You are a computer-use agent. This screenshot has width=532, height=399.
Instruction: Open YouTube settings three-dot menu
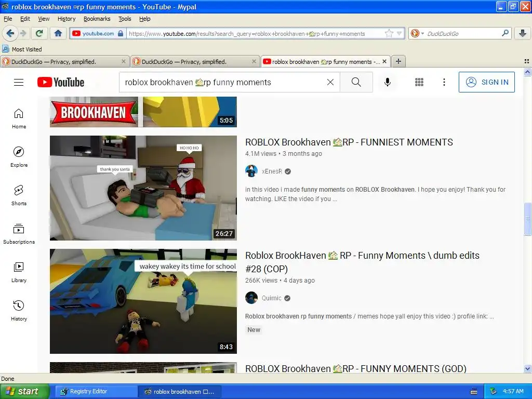tap(444, 82)
